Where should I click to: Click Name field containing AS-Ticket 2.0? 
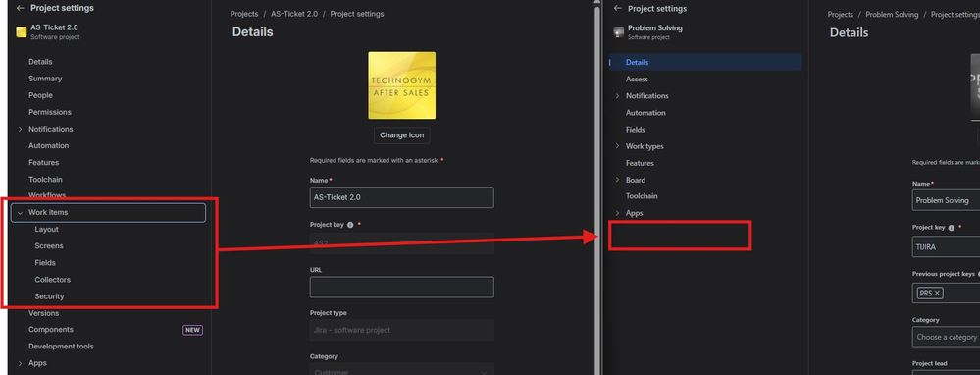pyautogui.click(x=402, y=197)
